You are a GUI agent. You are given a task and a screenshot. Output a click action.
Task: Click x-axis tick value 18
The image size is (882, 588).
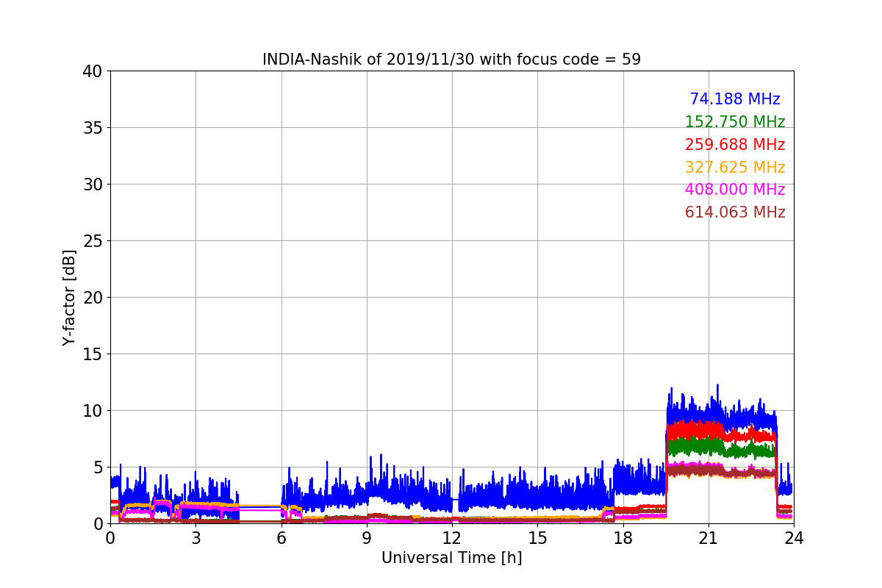(623, 537)
